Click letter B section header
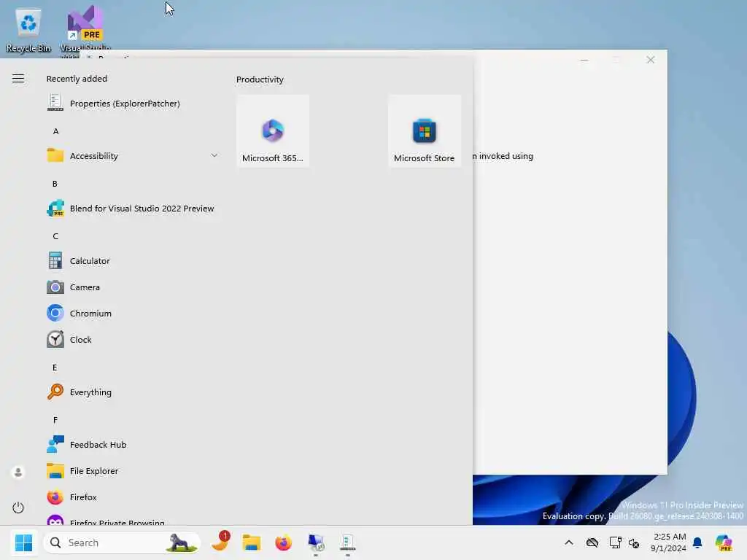 pyautogui.click(x=55, y=184)
